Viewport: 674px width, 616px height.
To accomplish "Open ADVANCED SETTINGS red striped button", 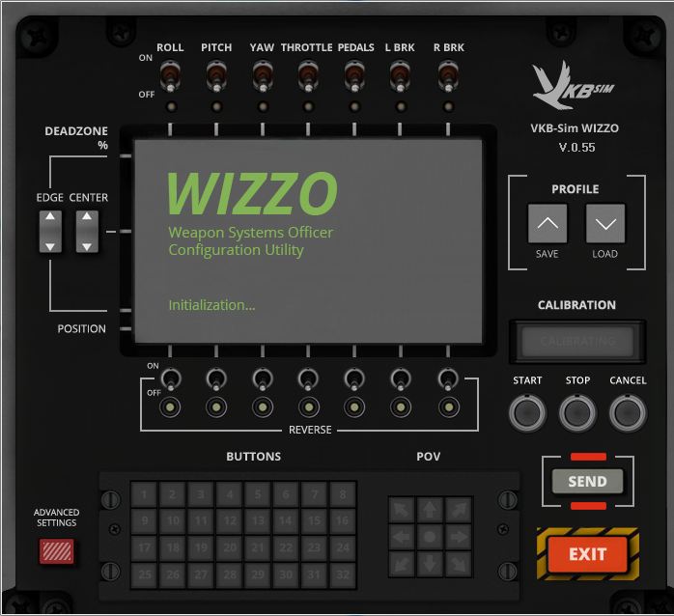I will click(57, 551).
